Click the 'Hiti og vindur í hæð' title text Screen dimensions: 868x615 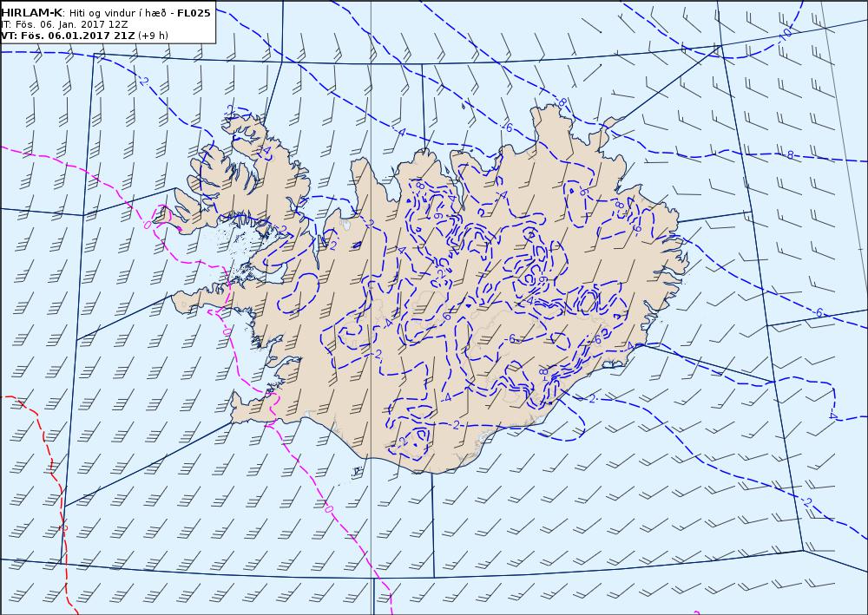(x=117, y=13)
